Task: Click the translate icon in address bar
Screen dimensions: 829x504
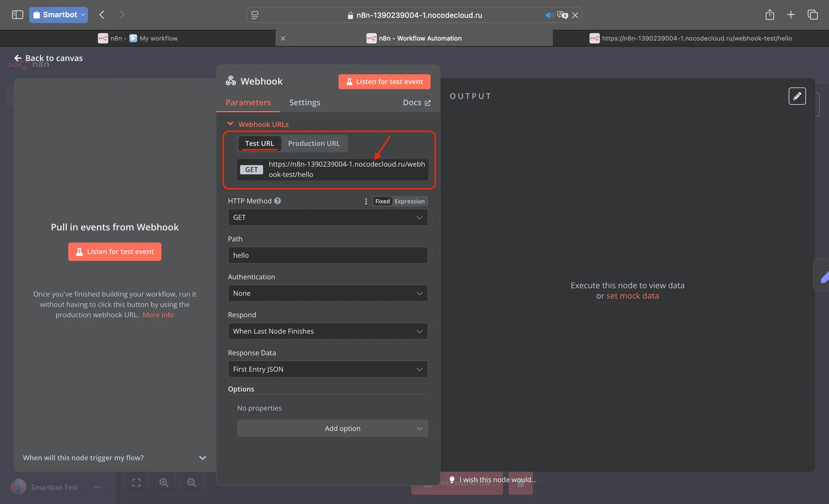Action: [562, 15]
